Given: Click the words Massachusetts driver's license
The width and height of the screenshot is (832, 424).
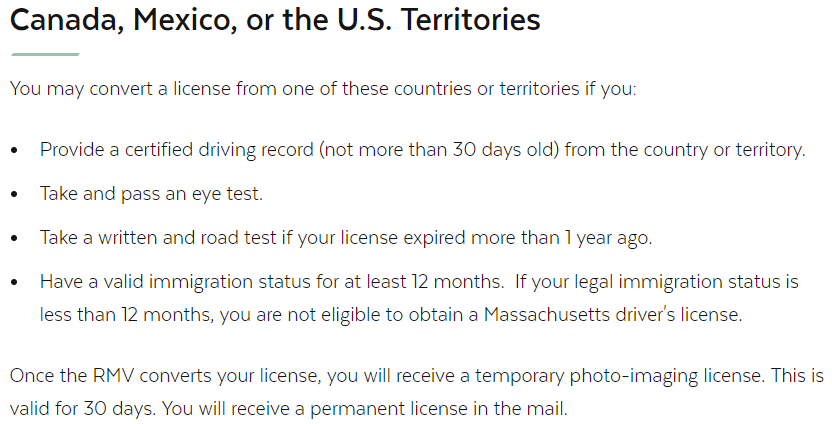Looking at the screenshot, I should 612,314.
